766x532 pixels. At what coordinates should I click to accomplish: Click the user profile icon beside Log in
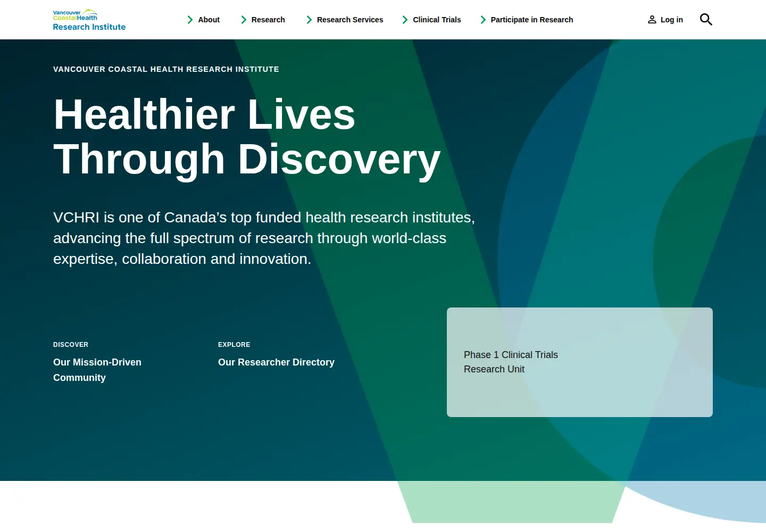652,20
